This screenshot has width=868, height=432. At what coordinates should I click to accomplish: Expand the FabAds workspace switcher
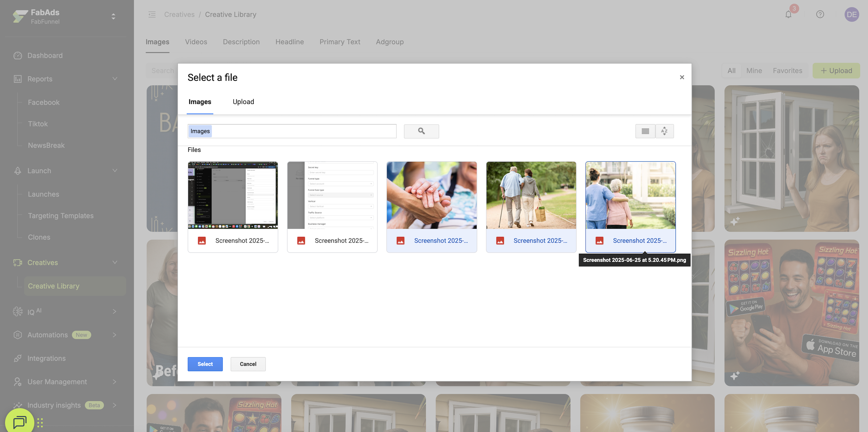(113, 17)
